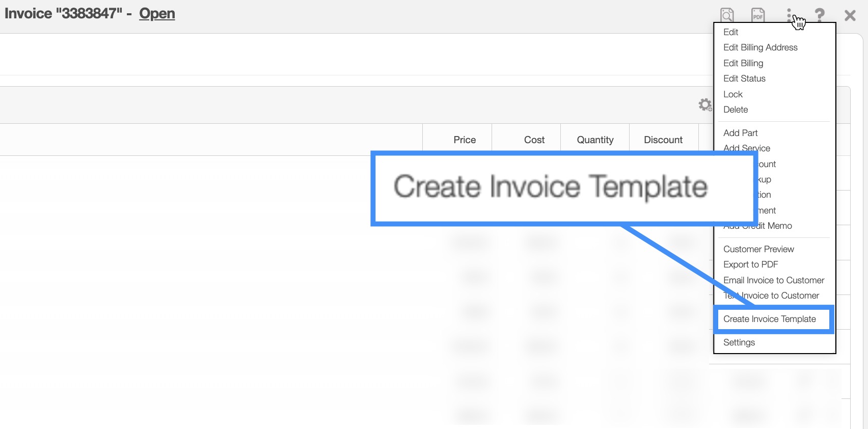Choose Edit Status menu item
The image size is (868, 429).
point(744,78)
